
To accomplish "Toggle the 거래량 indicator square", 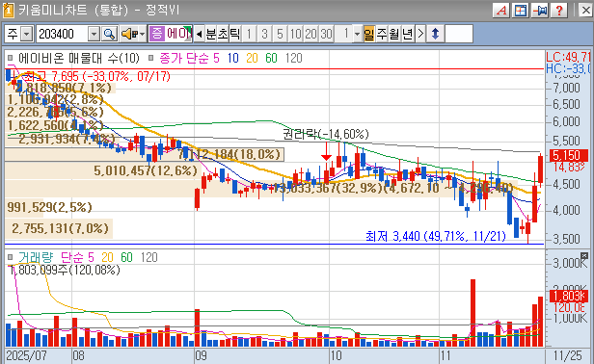I will 11,257.
